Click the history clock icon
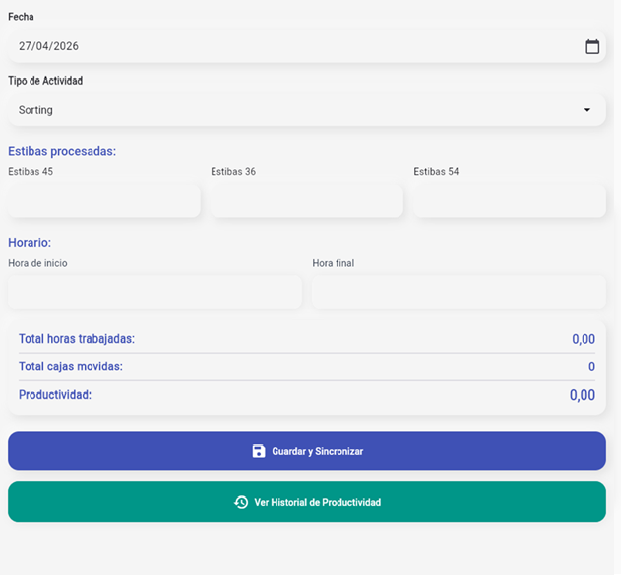Viewport: 621px width, 575px height. click(x=241, y=502)
